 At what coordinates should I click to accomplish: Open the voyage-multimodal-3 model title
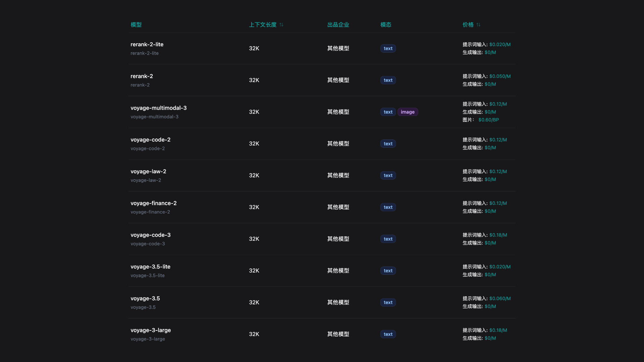pos(158,108)
